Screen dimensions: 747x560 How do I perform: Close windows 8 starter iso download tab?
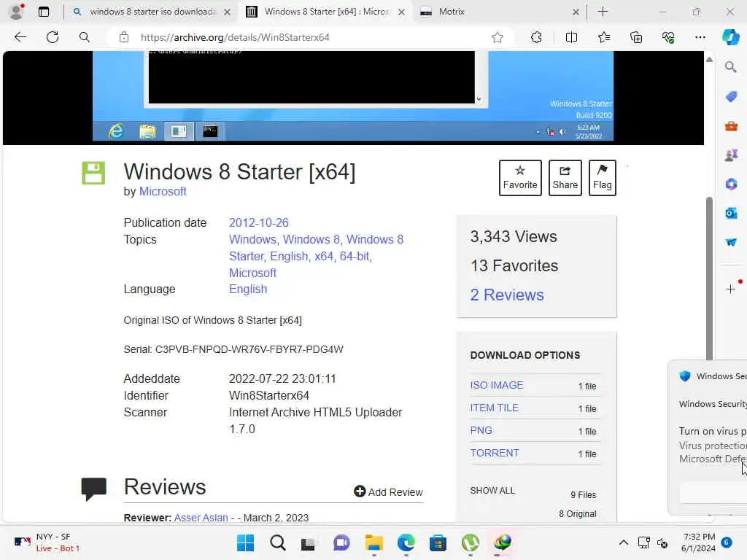pos(228,12)
